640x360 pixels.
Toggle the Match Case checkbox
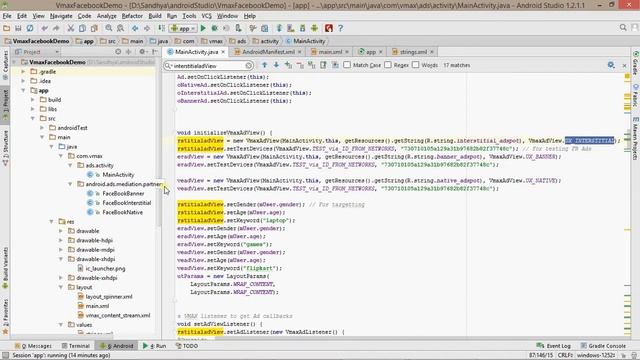(347, 65)
